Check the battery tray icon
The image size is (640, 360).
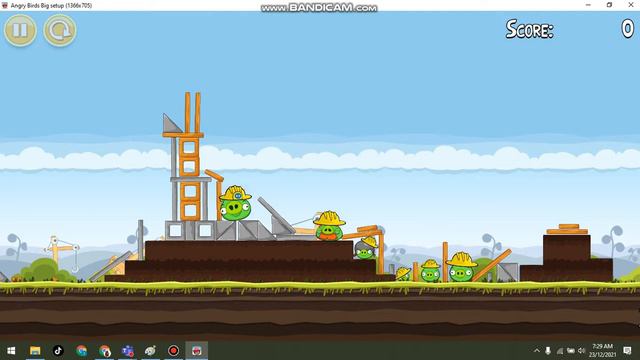(x=571, y=351)
